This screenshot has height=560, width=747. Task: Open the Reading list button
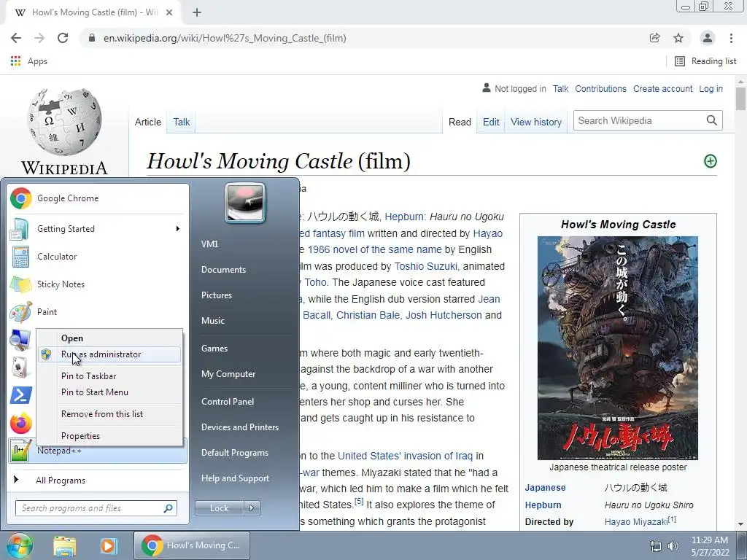tap(705, 61)
